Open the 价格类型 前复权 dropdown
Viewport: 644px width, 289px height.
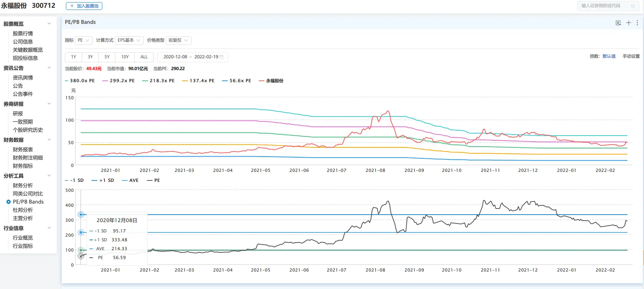click(x=179, y=40)
